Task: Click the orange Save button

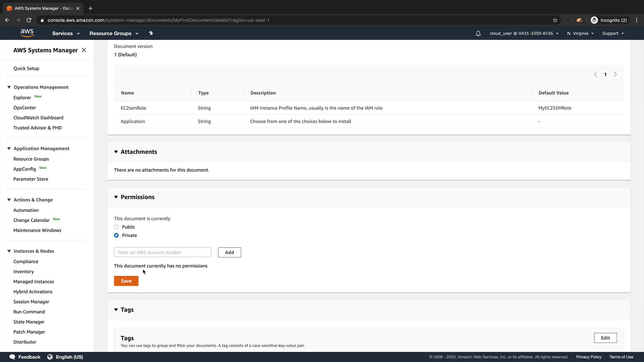Action: point(126,281)
